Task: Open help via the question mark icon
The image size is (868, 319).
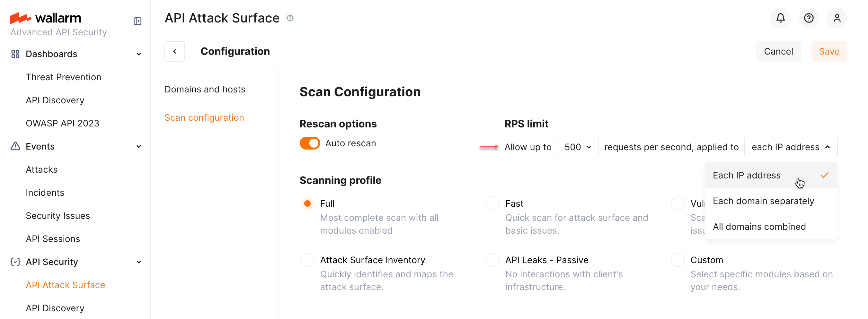Action: click(809, 18)
